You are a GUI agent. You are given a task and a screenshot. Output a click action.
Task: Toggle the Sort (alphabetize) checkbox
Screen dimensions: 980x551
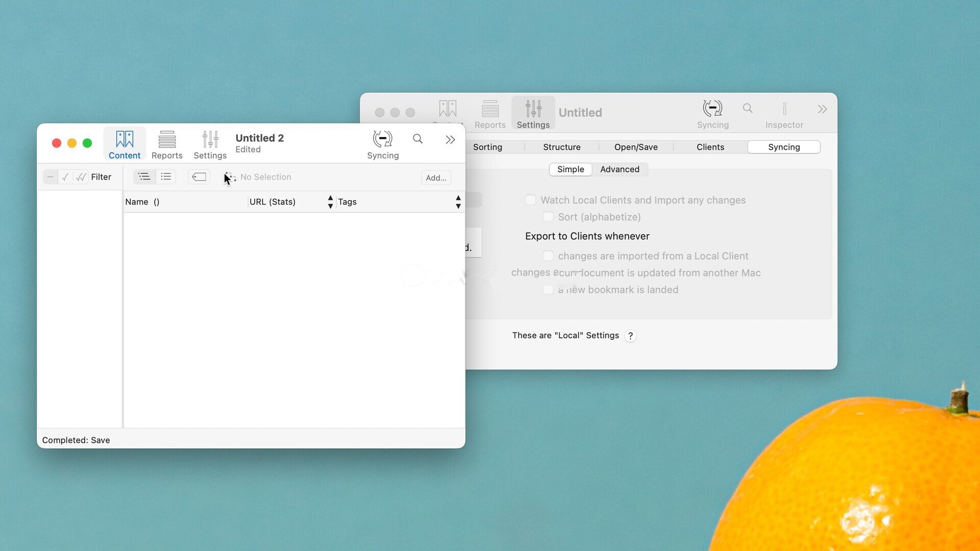click(548, 217)
